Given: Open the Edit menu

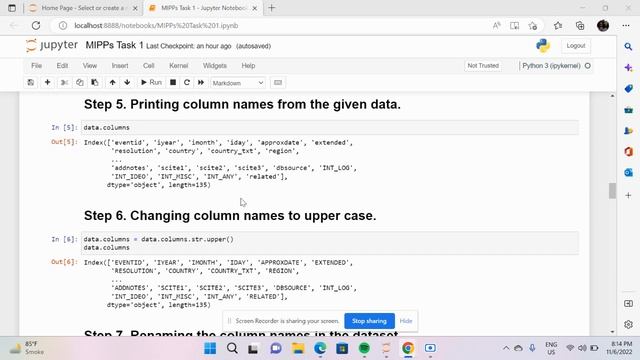Looking at the screenshot, I should coord(62,66).
